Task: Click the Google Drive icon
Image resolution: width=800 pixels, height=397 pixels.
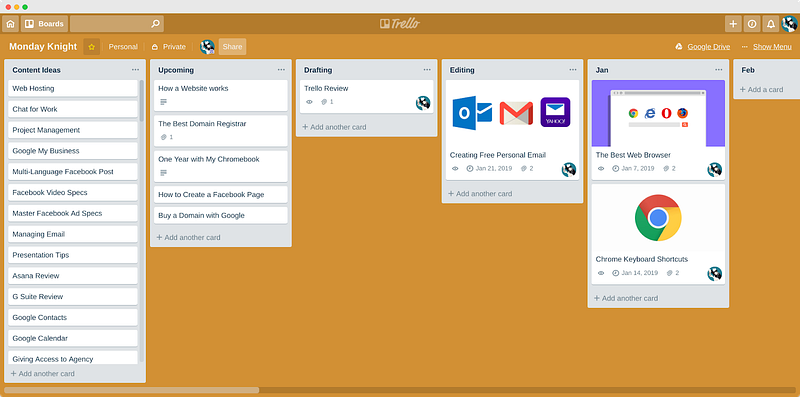Action: coord(679,46)
